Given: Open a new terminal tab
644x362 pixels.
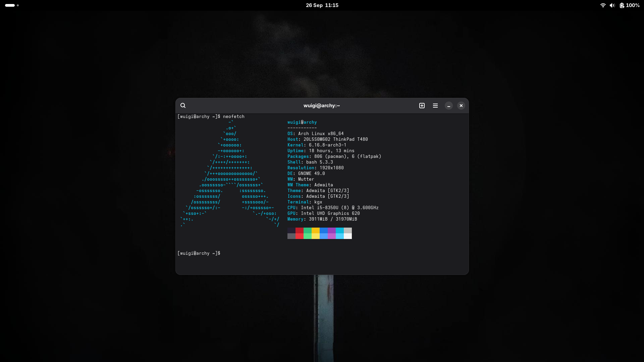Looking at the screenshot, I should (x=422, y=106).
